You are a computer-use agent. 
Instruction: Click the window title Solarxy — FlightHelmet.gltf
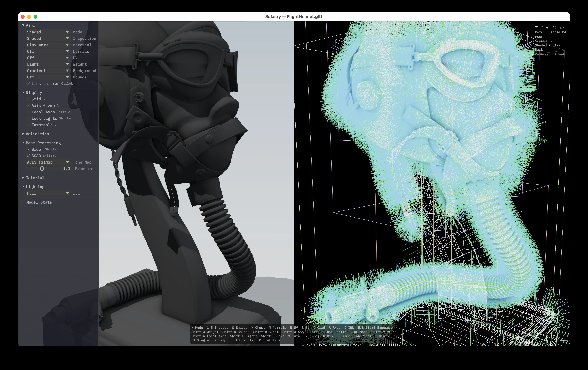(x=294, y=17)
